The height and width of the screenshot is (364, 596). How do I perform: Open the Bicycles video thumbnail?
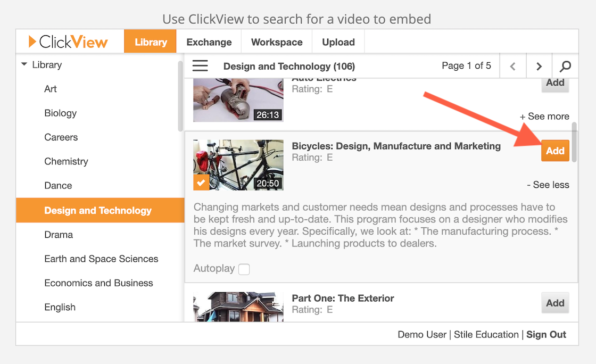(x=238, y=165)
